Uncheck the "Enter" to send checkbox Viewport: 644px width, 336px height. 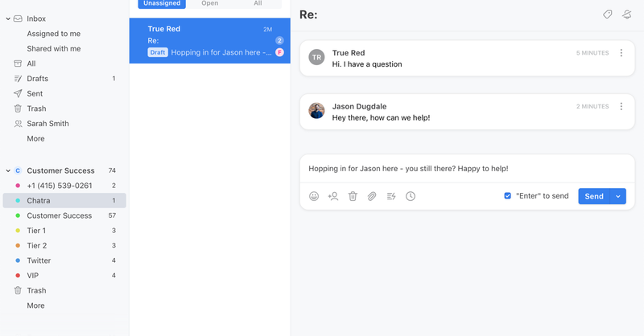click(x=507, y=196)
